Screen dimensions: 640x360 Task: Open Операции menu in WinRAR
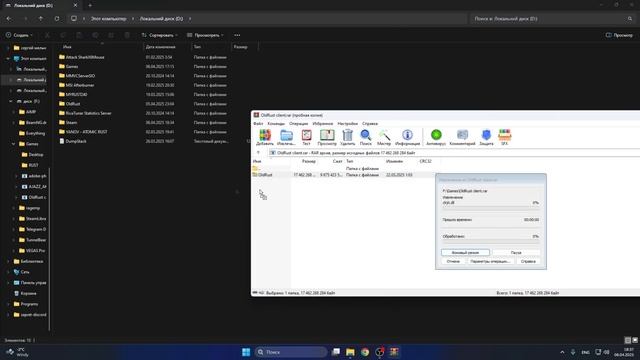[299, 124]
